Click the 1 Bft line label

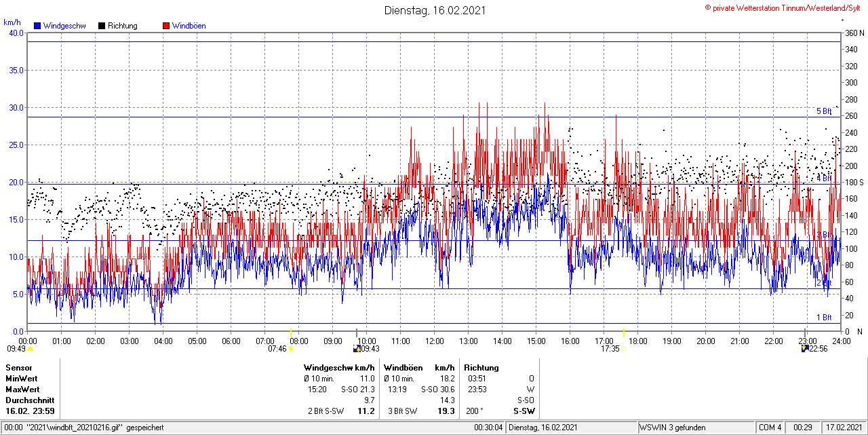pos(824,318)
